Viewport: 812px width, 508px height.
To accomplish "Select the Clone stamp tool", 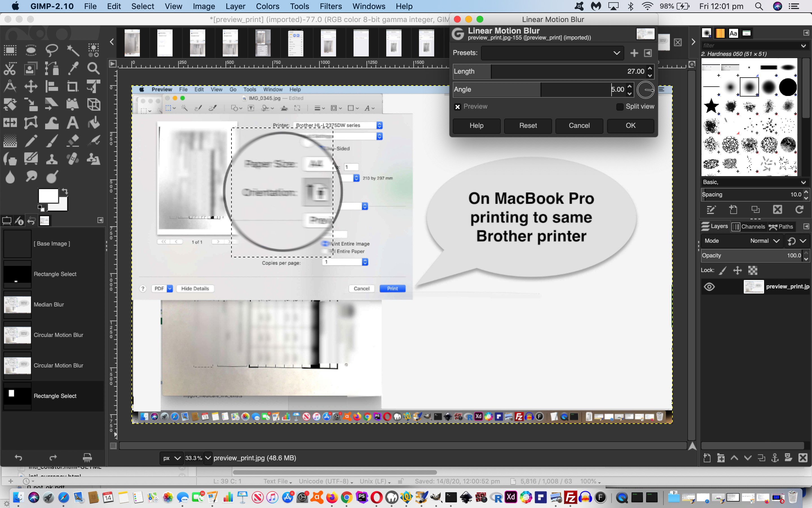I will click(x=52, y=159).
